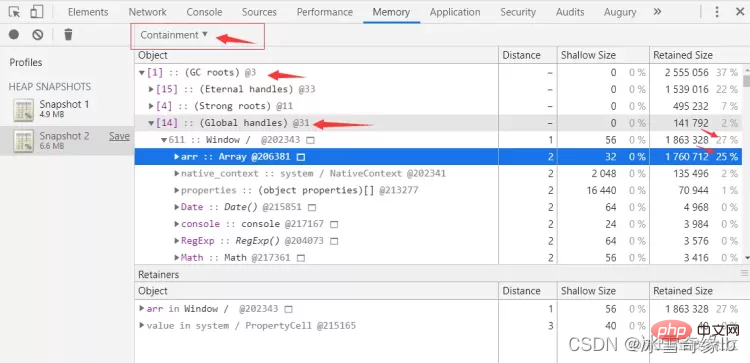Screen dimensions: 750x363
Task: Sort Retainers by Distance column header
Action: pyautogui.click(x=528, y=291)
